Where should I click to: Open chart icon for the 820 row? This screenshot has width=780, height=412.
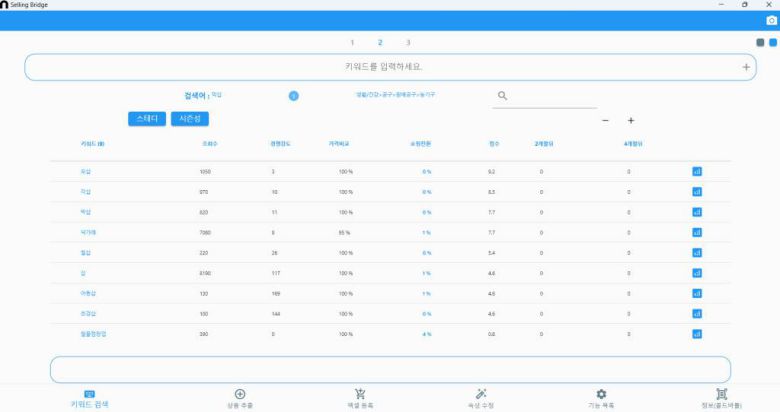(x=697, y=212)
